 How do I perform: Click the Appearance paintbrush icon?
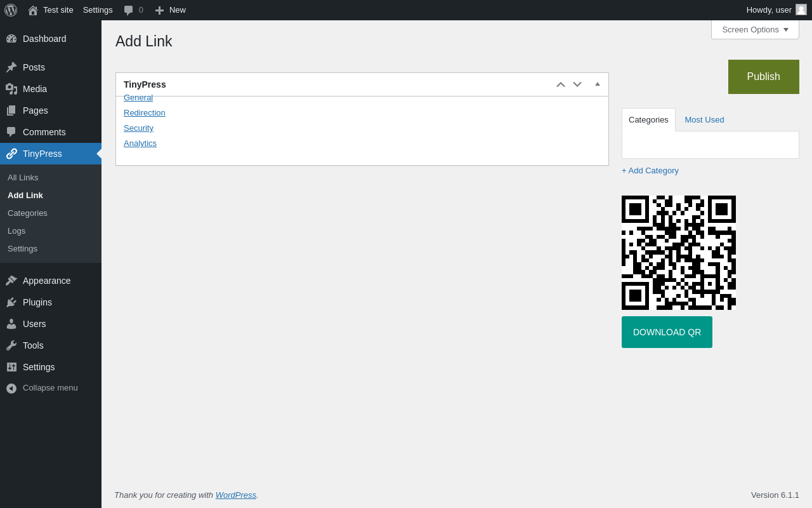pyautogui.click(x=11, y=281)
